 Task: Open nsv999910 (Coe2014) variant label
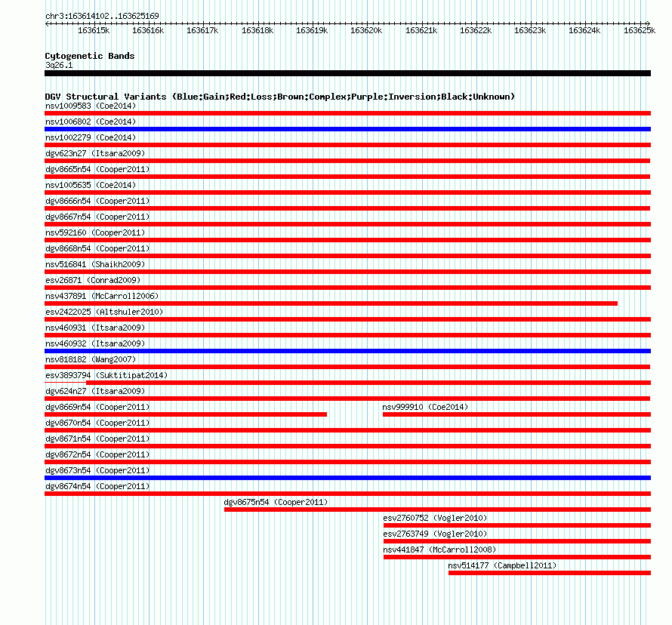tap(425, 407)
